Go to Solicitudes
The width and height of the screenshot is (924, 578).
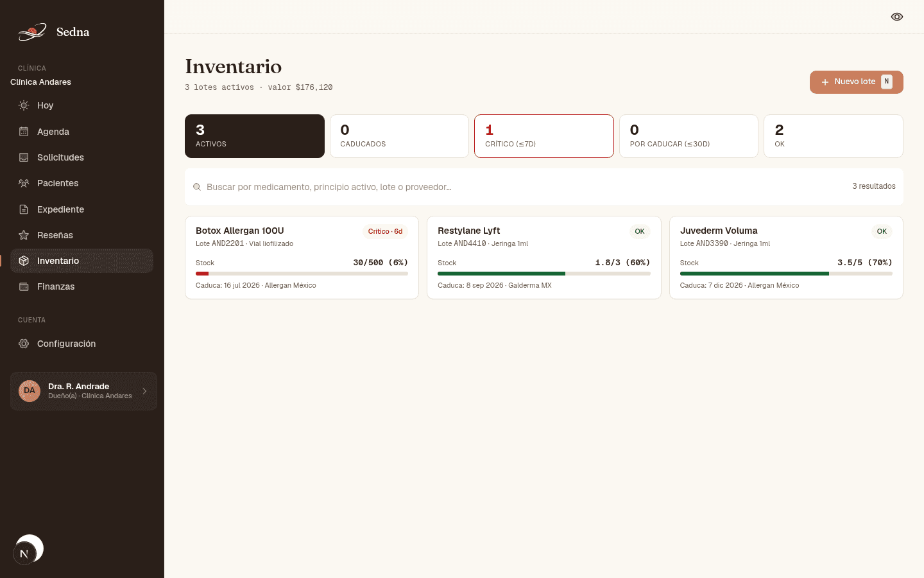click(x=82, y=157)
